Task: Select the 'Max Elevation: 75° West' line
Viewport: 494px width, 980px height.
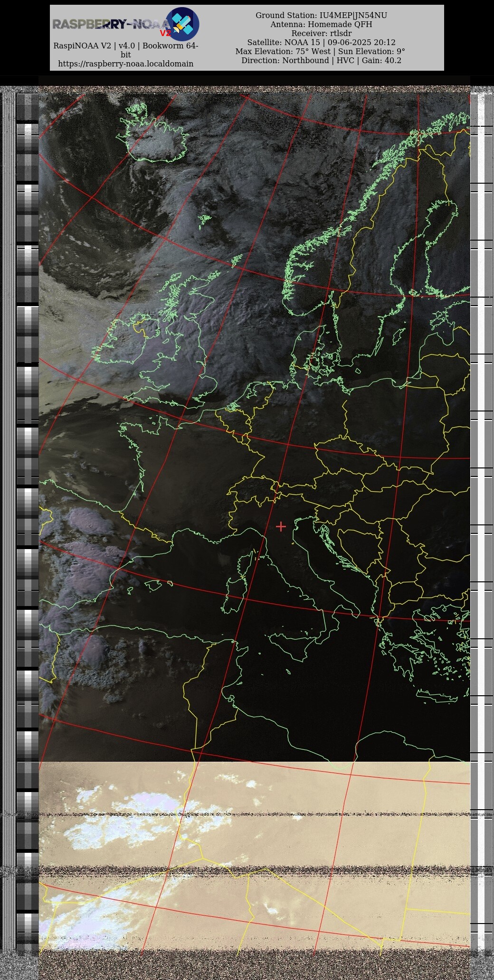Action: click(x=283, y=52)
